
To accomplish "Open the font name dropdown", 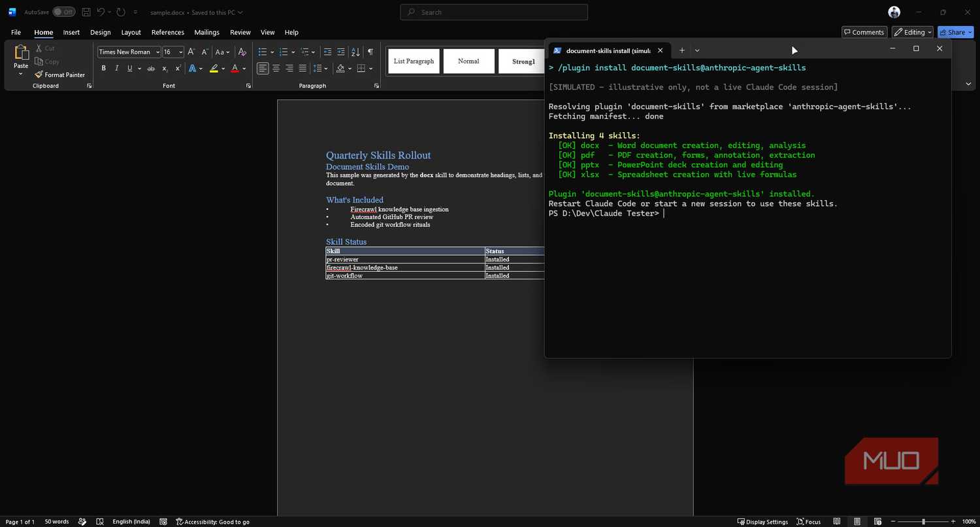I will [x=157, y=52].
